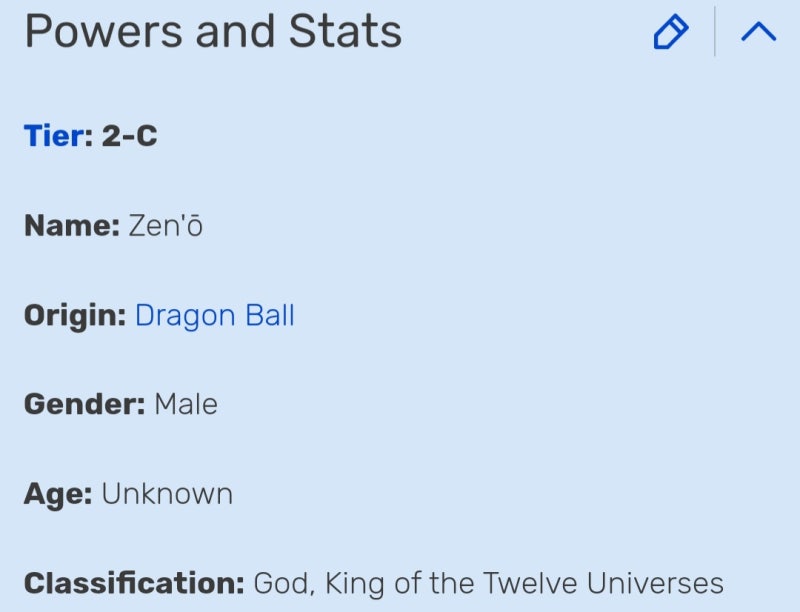Screen dimensions: 800x612
Task: Collapse the Powers and Stats section
Action: pos(758,32)
